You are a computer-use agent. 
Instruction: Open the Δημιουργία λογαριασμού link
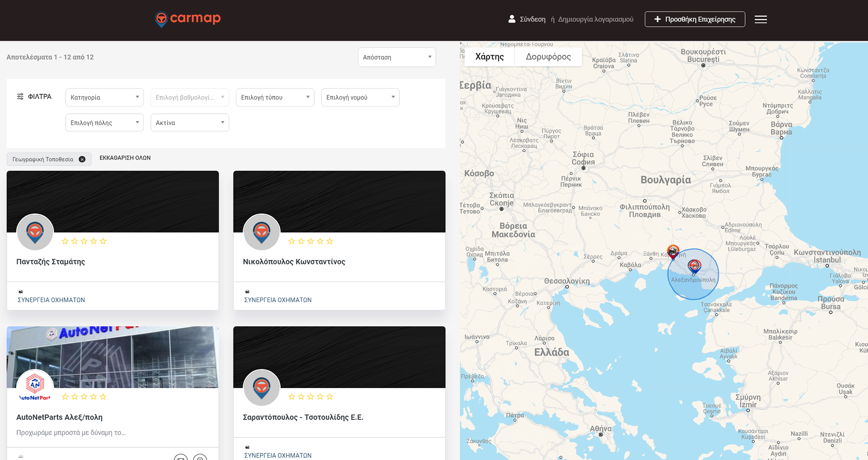click(x=595, y=20)
